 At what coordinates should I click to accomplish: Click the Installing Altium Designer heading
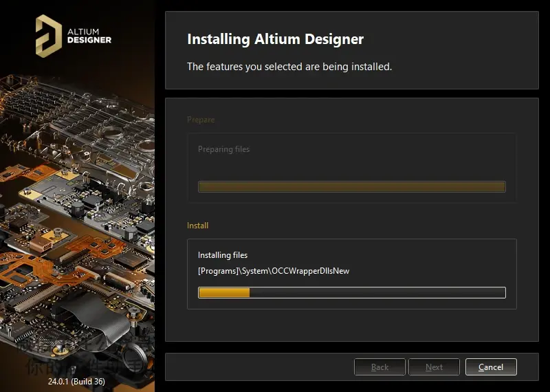(276, 39)
